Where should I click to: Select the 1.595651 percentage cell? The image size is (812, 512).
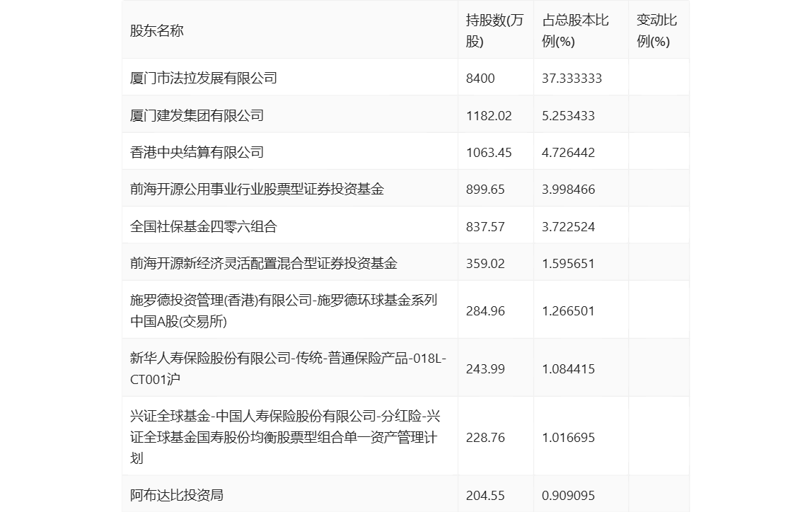568,263
